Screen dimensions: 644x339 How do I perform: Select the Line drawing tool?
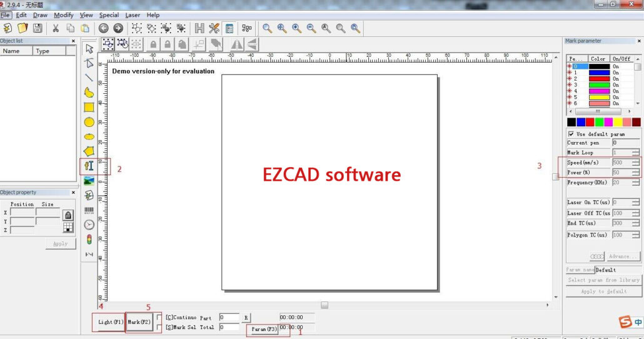pos(89,78)
